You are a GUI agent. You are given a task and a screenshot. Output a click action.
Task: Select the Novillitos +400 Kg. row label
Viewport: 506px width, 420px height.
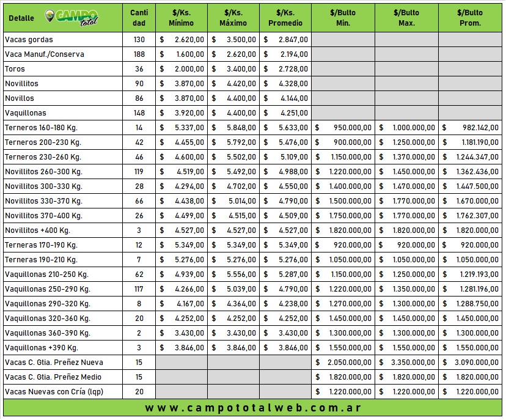pos(37,230)
